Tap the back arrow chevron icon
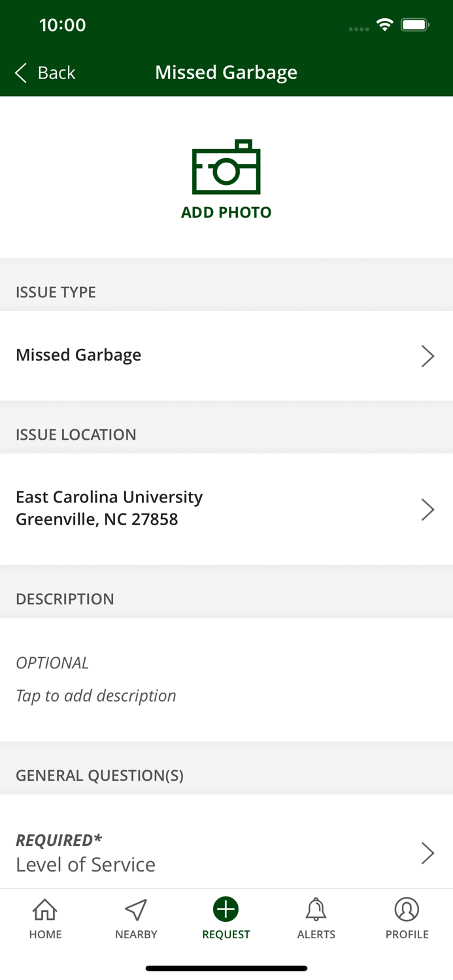453x980 pixels. [21, 73]
